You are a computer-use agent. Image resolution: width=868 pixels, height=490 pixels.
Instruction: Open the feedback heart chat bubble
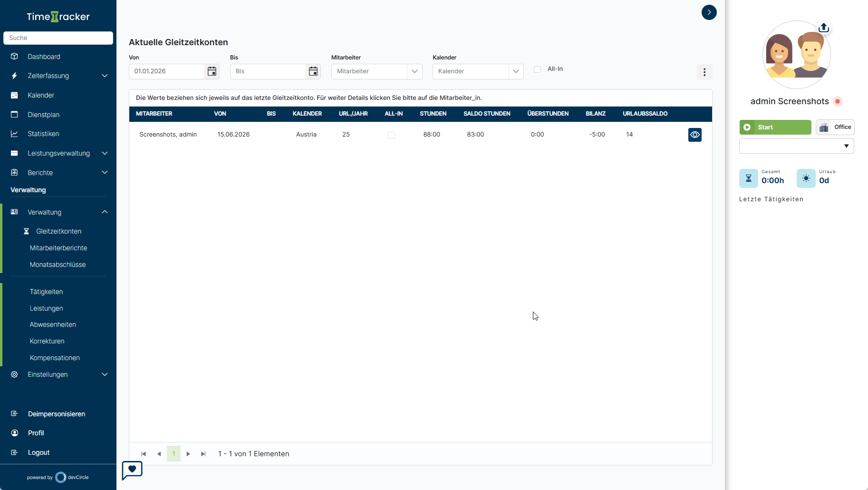[132, 470]
